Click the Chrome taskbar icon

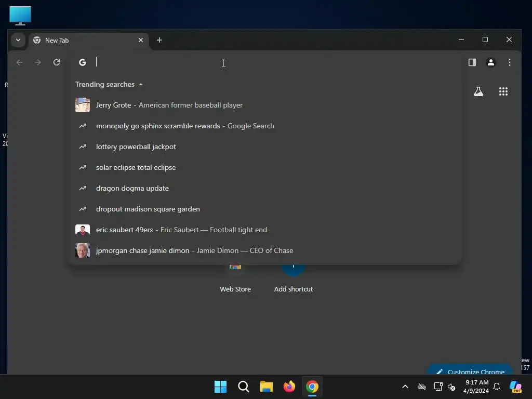(312, 387)
